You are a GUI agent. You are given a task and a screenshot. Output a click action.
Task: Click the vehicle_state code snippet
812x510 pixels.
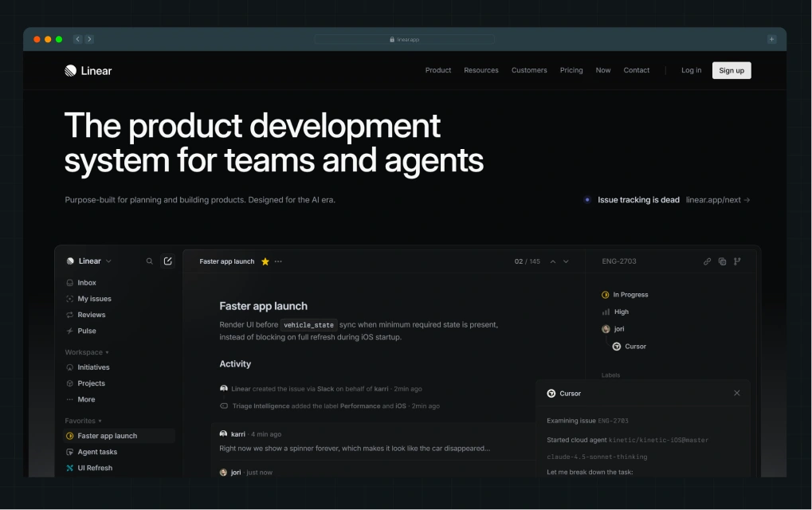(x=308, y=325)
